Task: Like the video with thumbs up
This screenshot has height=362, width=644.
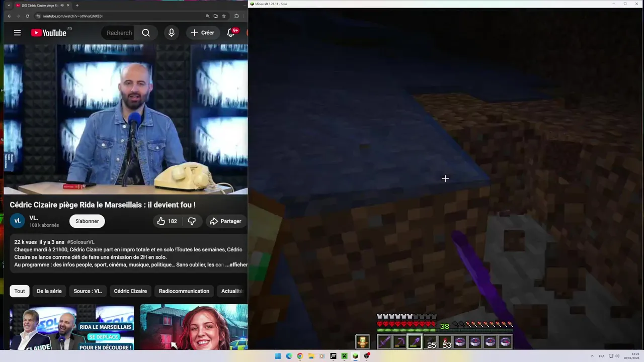Action: point(167,221)
